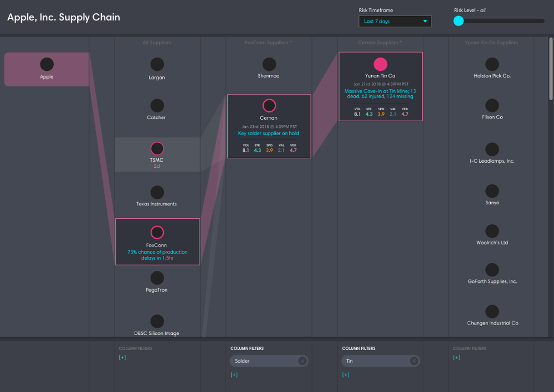Click the FoxConn Suppliers column header
Viewport: 554px width, 392px height.
268,43
